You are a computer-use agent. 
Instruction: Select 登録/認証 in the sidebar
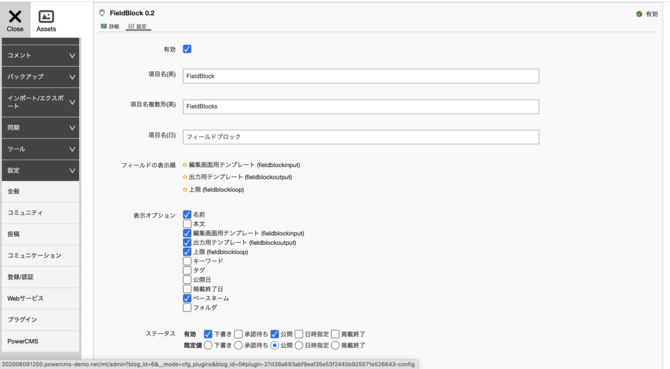(41, 277)
